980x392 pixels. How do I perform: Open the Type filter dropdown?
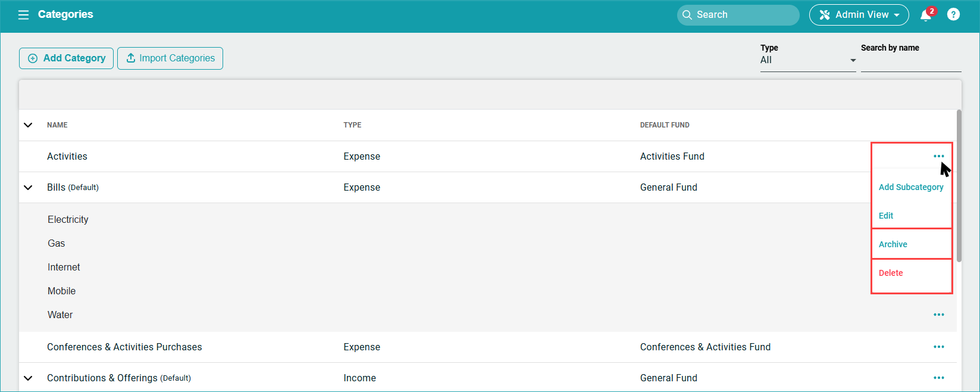807,60
